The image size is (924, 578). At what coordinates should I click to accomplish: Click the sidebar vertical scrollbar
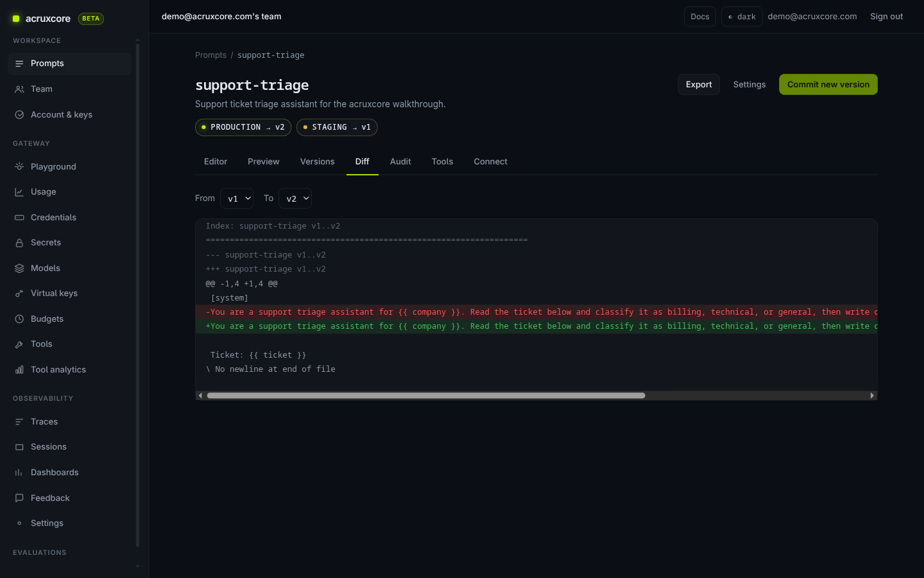(137, 295)
